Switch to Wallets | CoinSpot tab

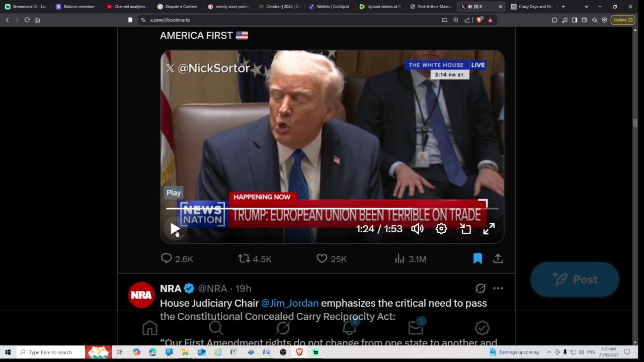(x=331, y=7)
